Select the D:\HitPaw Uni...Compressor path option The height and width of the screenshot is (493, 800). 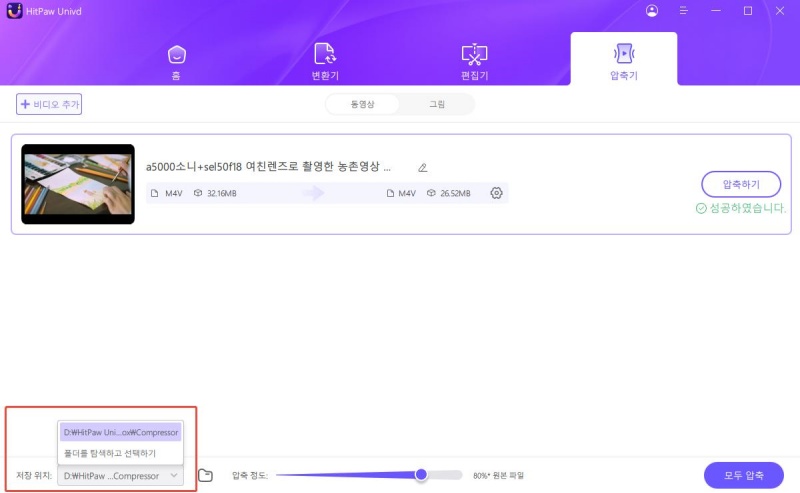click(x=120, y=432)
